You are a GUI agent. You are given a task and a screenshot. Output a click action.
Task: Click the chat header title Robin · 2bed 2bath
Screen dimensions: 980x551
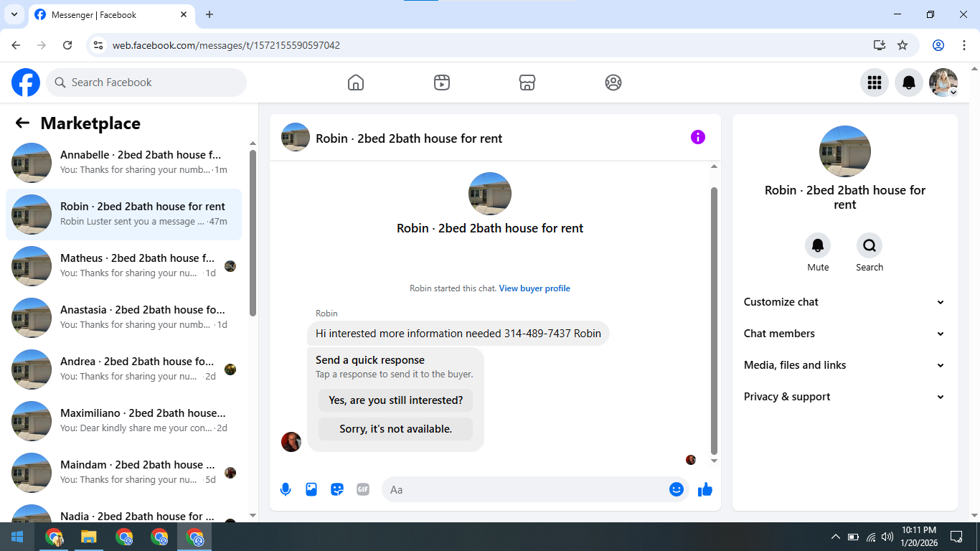[x=409, y=138]
